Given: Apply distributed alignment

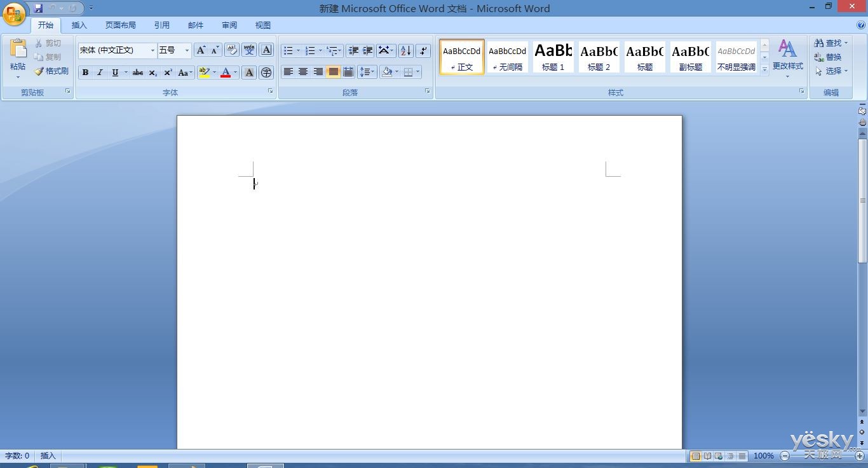Looking at the screenshot, I should [x=348, y=72].
